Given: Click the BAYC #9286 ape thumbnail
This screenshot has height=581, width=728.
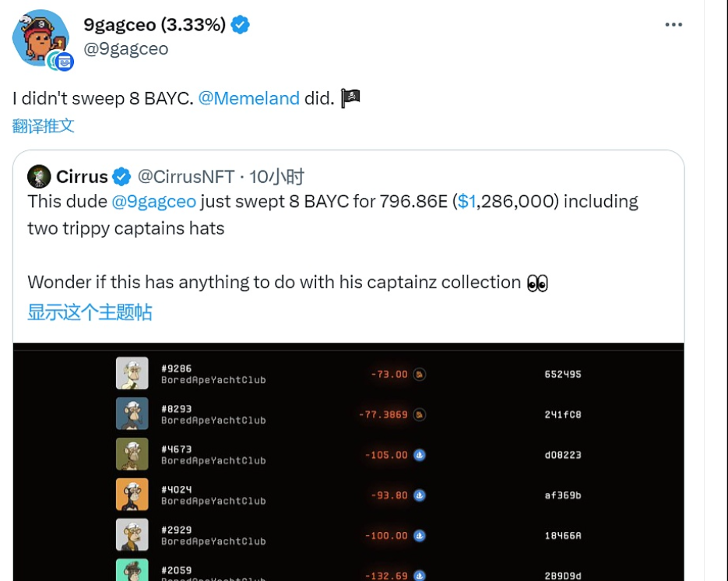Looking at the screenshot, I should 132,372.
